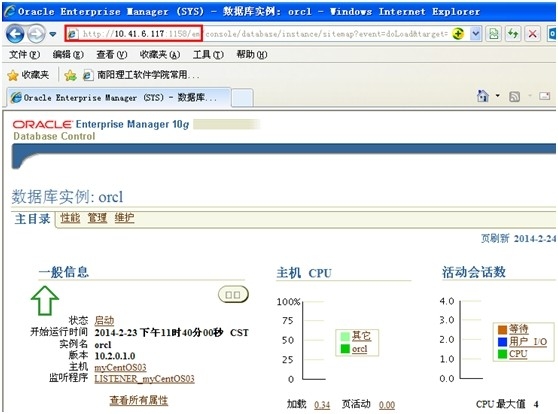Click the 数据库实例: orcl heading

pyautogui.click(x=67, y=196)
